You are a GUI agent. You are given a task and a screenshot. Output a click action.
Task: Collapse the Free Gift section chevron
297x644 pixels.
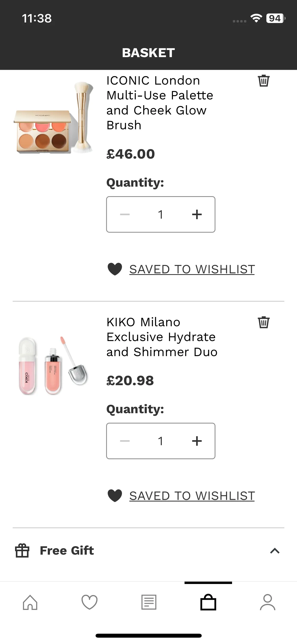pos(275,551)
